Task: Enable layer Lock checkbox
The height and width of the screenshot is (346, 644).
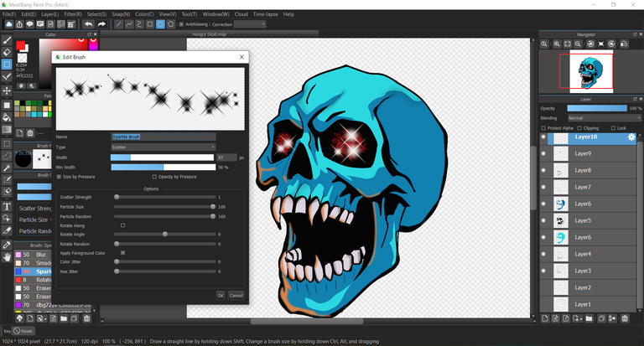Action: (613, 128)
